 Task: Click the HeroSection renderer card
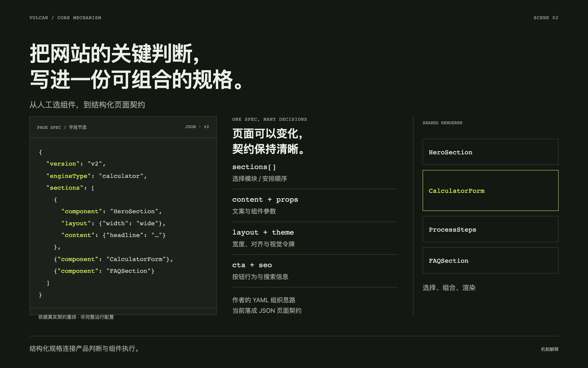coord(490,152)
